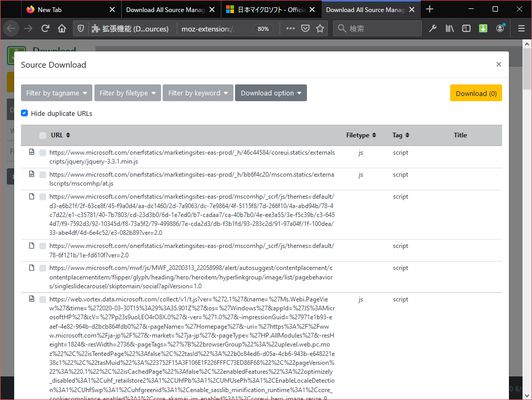532x400 pixels.
Task: Check the web.vortex.data.microsoft.com row
Action: pyautogui.click(x=43, y=300)
